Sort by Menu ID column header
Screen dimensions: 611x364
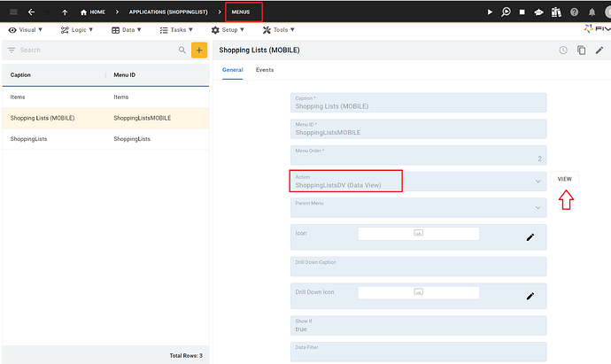click(124, 74)
